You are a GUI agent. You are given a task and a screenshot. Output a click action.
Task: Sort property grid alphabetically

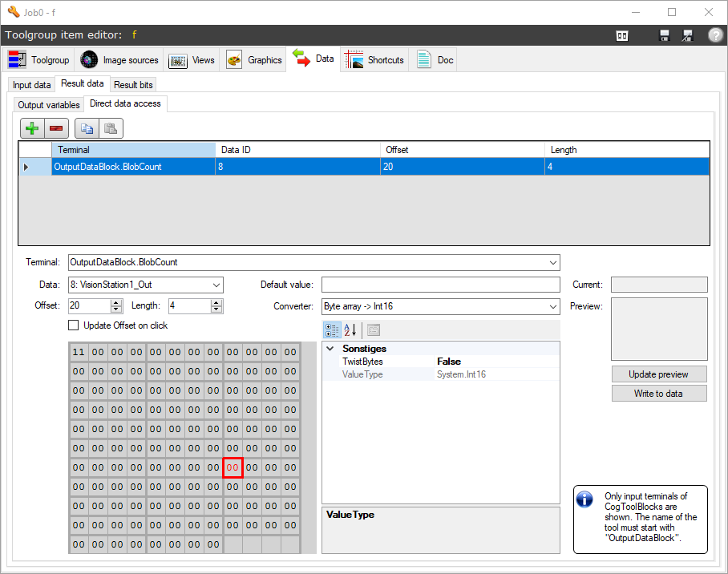click(350, 330)
